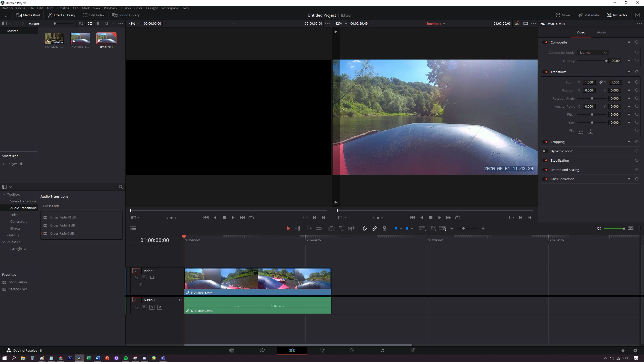Open the Composite Mode dropdown
Screen dimensions: 644x362
(x=593, y=53)
